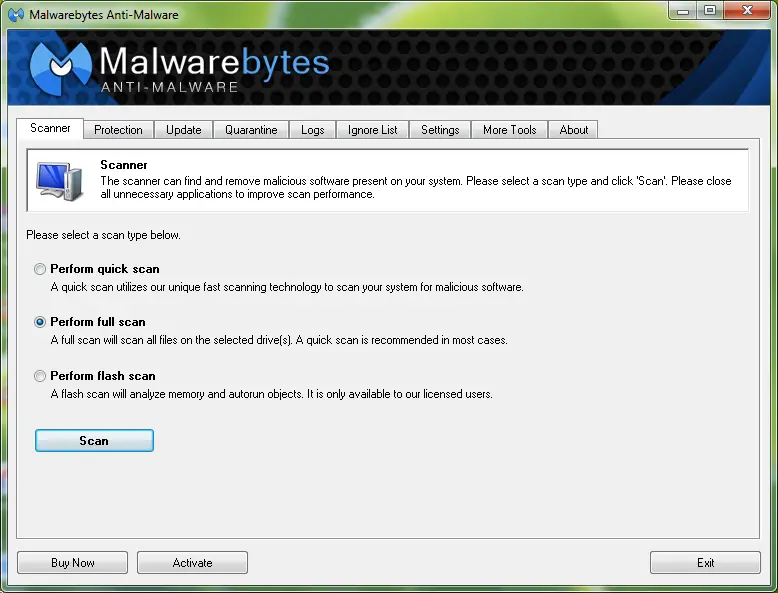Image resolution: width=778 pixels, height=593 pixels.
Task: Open the About tab
Action: 574,130
